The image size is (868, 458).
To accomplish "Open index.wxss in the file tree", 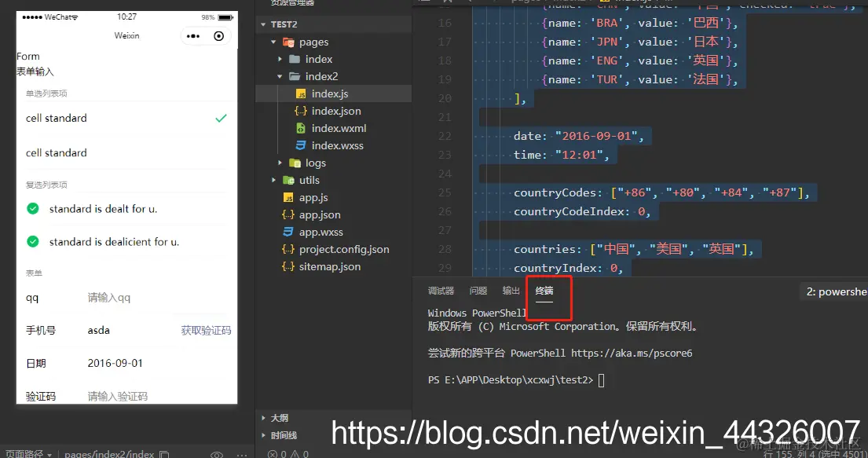I will [x=337, y=145].
